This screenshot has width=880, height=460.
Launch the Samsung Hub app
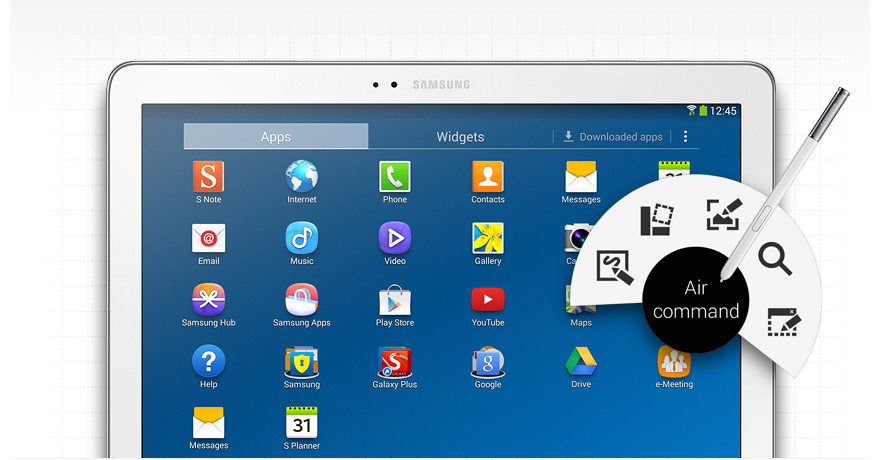click(208, 301)
